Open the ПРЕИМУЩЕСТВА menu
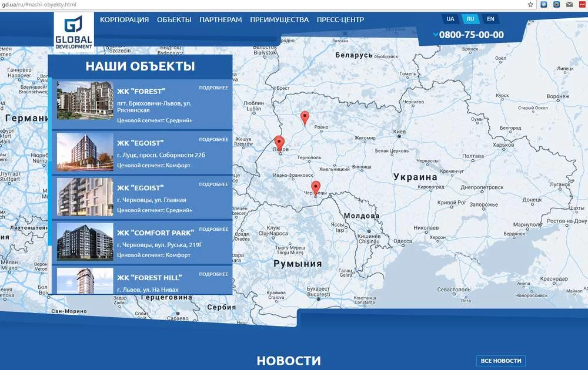 pyautogui.click(x=279, y=19)
